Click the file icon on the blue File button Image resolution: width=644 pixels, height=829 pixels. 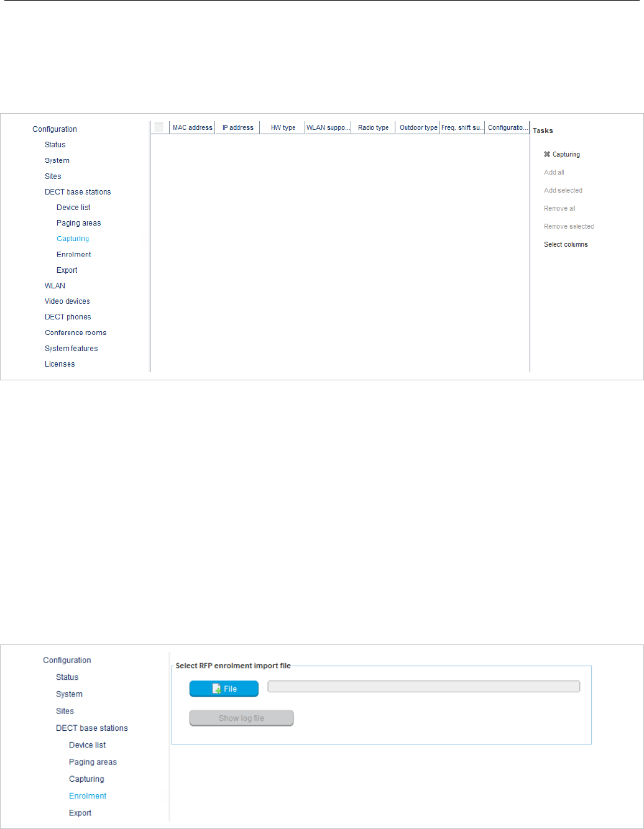point(217,689)
